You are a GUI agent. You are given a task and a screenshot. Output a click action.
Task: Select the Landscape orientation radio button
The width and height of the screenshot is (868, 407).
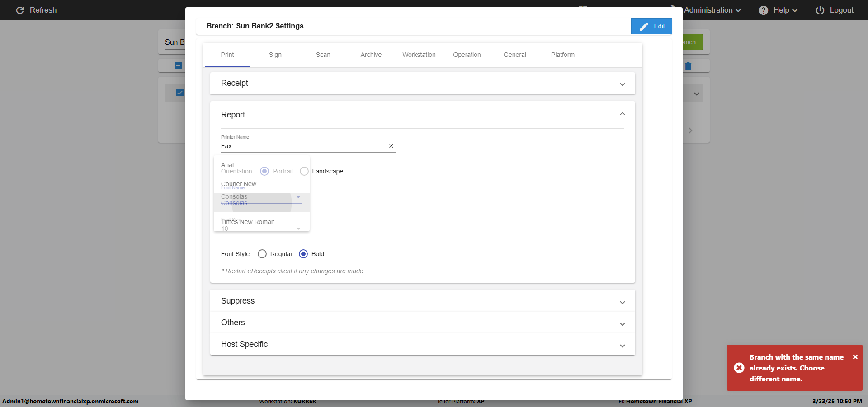[304, 171]
